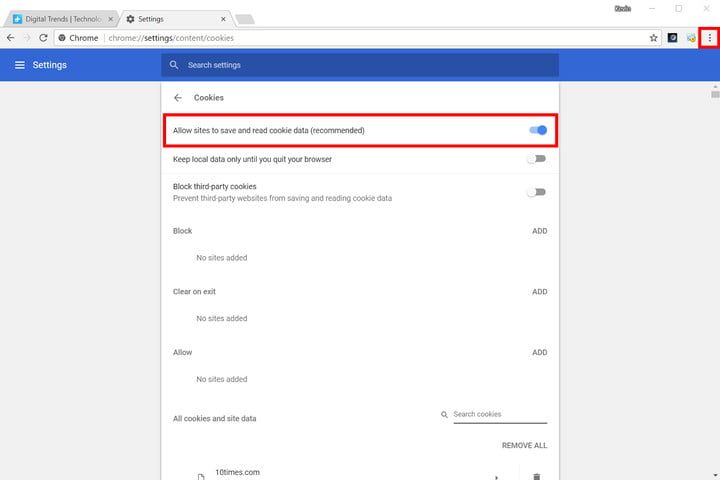Expand the 10times.com cookie details arrow
Screen dimensions: 720x480
tap(496, 477)
